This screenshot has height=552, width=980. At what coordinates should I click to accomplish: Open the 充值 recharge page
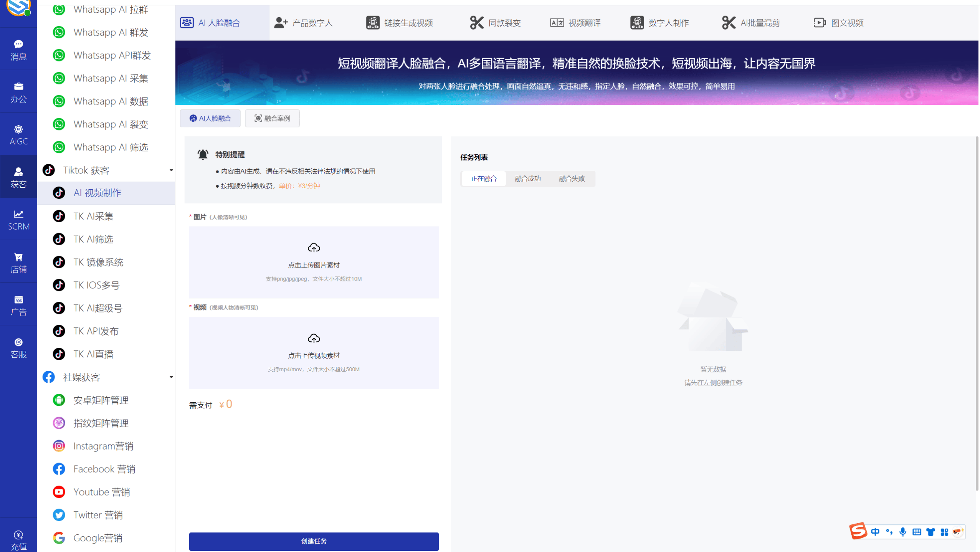pos(18,539)
